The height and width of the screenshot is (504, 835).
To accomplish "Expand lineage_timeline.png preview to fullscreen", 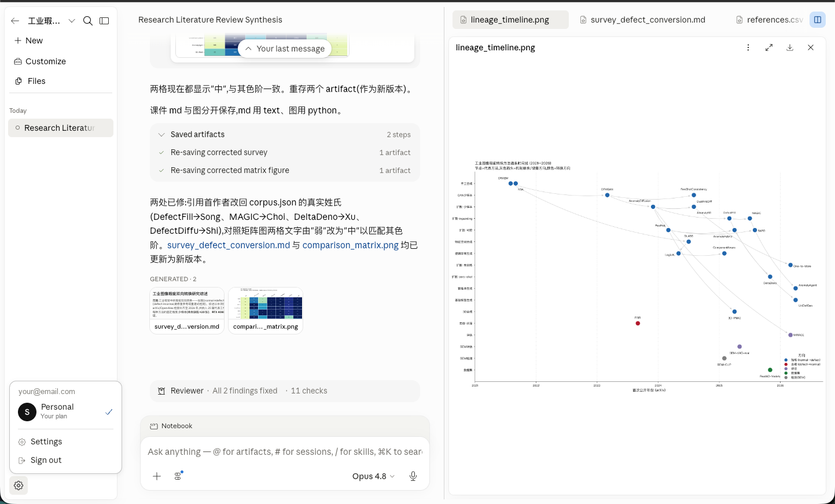I will pos(769,47).
